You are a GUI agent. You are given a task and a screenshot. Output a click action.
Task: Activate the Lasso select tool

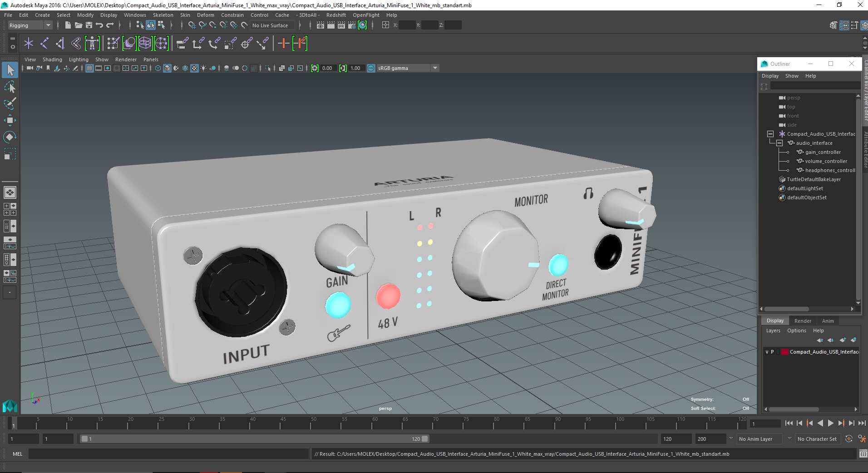(10, 87)
